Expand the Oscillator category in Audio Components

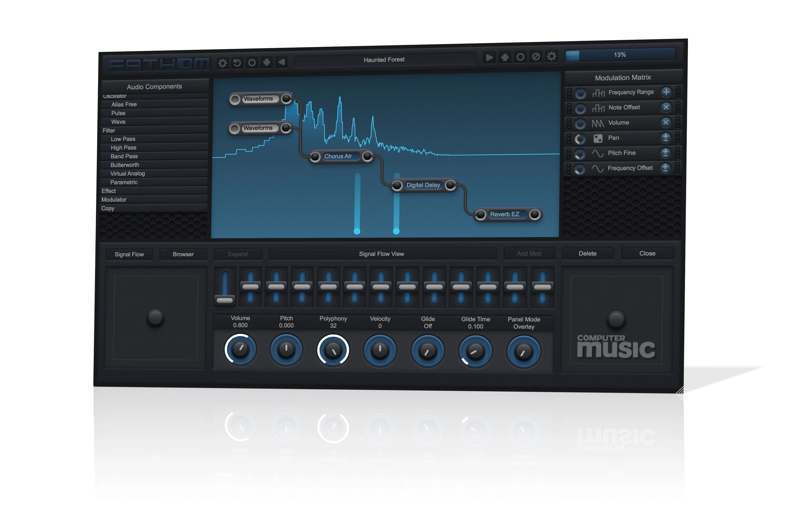[x=155, y=96]
